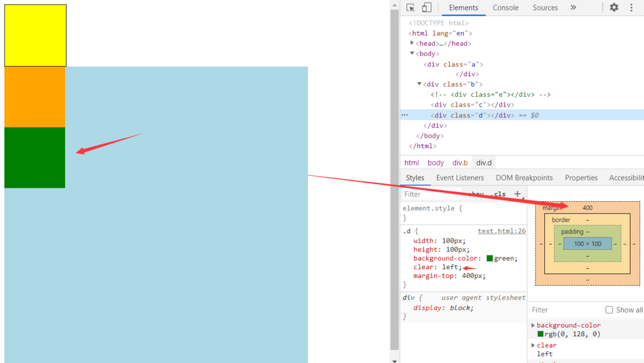Open the Event Listeners tab
Image resolution: width=644 pixels, height=363 pixels.
[x=460, y=178]
